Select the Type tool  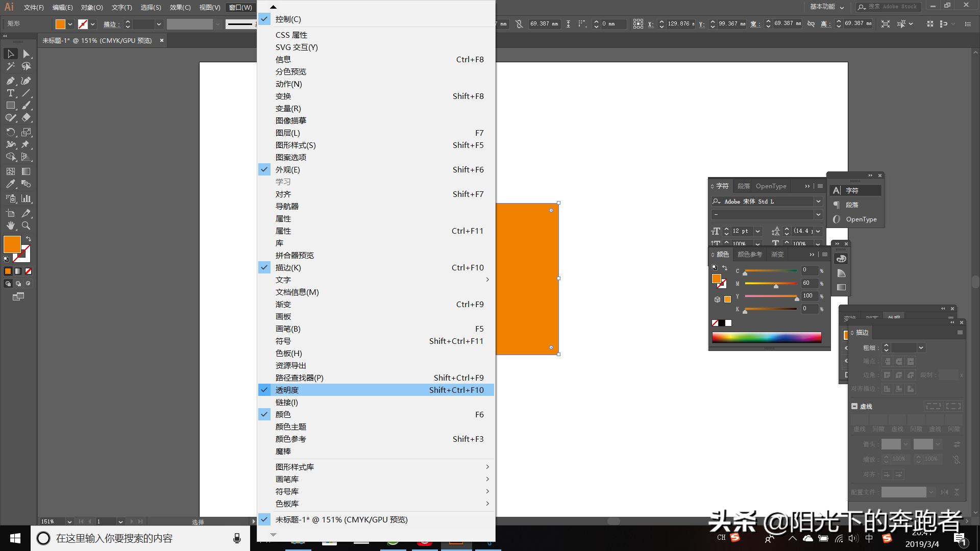tap(10, 93)
